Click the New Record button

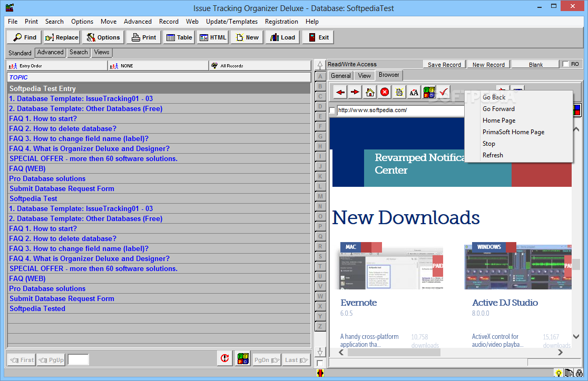pyautogui.click(x=488, y=64)
